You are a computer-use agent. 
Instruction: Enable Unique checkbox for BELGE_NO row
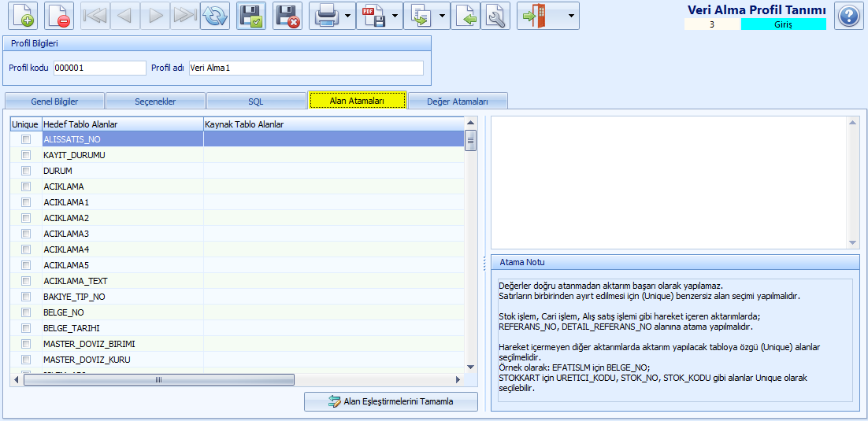click(26, 312)
